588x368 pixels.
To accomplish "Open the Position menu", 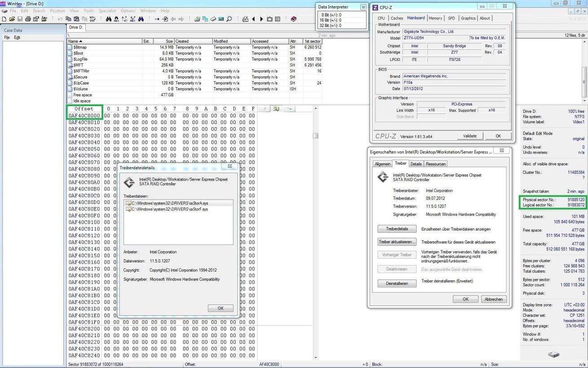I will click(x=57, y=11).
